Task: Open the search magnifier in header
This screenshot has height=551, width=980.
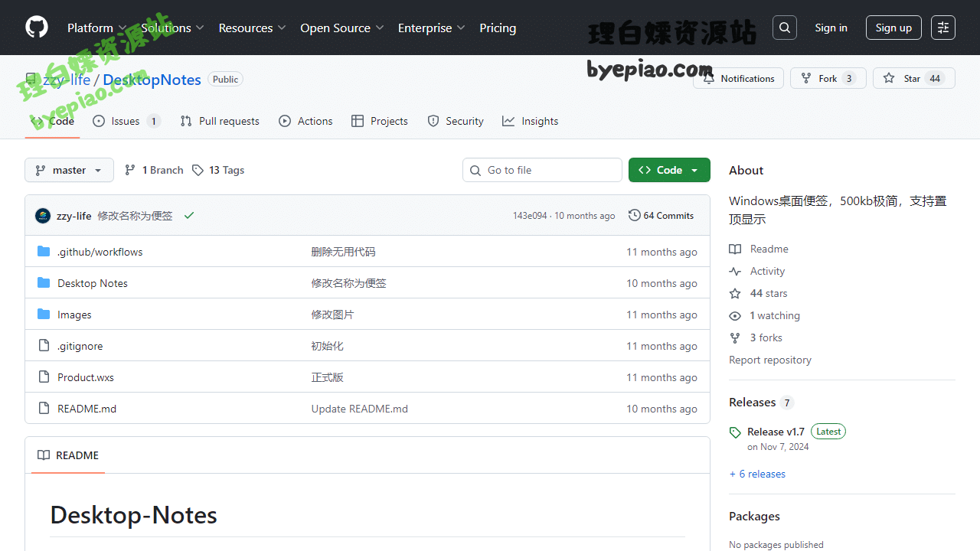Action: [x=785, y=28]
